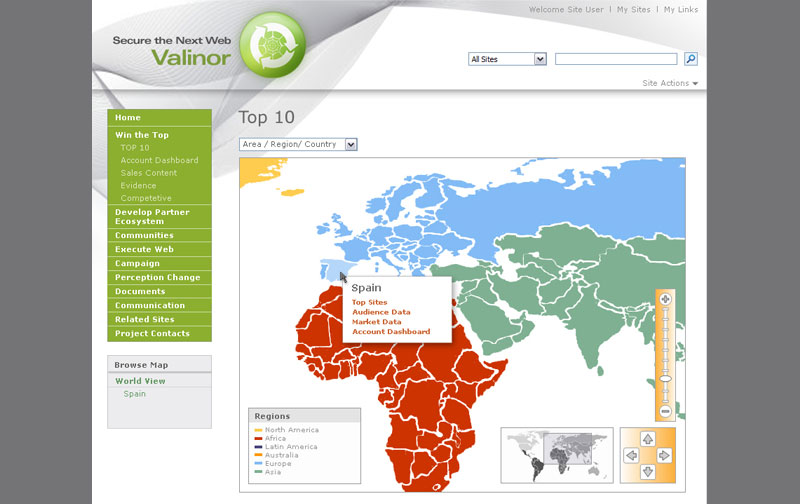Select Home in the left navigation
The height and width of the screenshot is (504, 800).
tap(128, 117)
